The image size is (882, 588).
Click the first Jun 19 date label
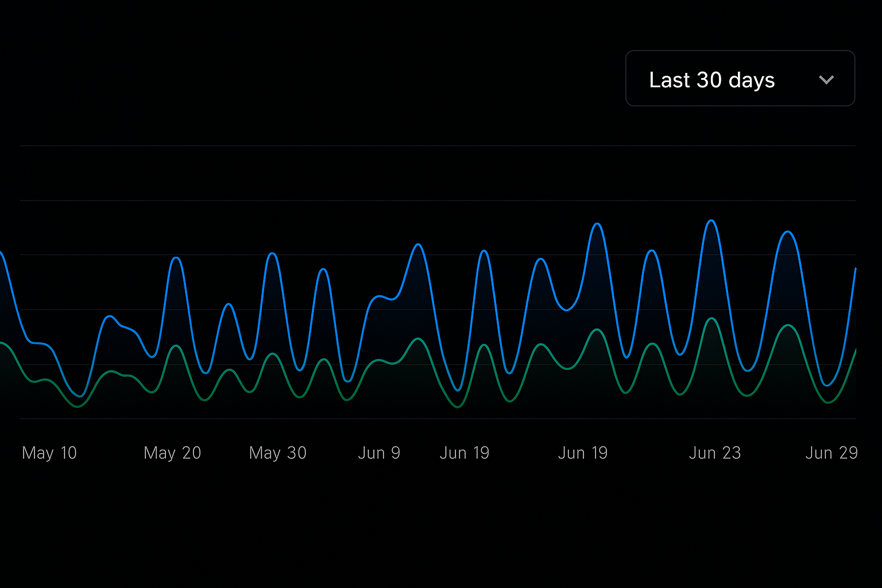465,452
